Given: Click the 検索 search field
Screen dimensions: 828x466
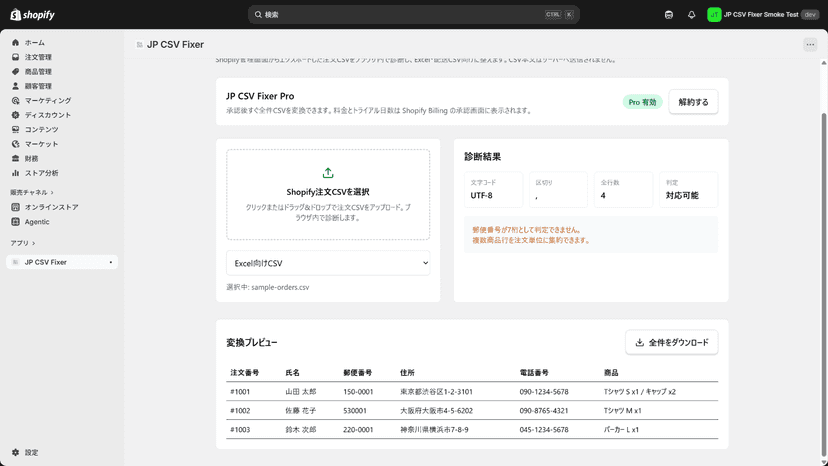Looking at the screenshot, I should [414, 15].
